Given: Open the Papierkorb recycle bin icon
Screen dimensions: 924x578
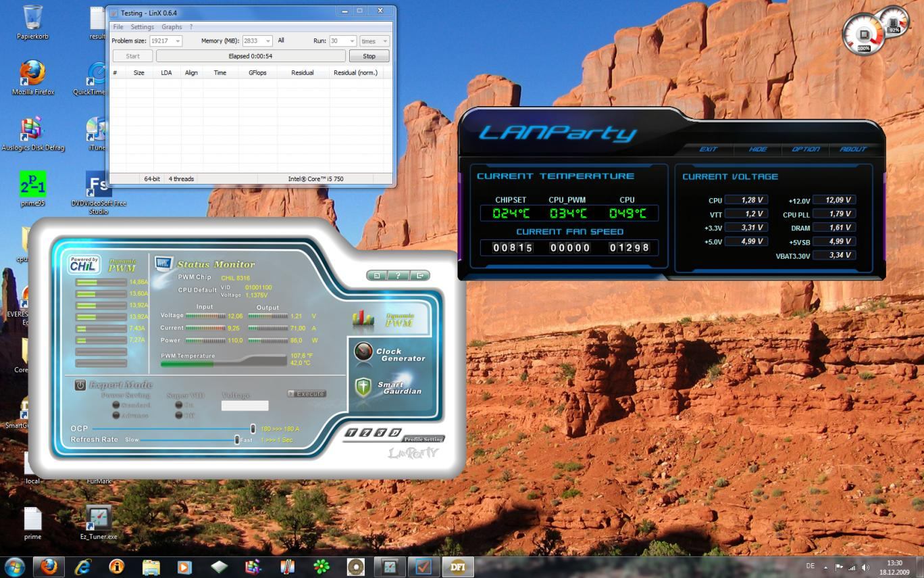Looking at the screenshot, I should click(x=32, y=22).
